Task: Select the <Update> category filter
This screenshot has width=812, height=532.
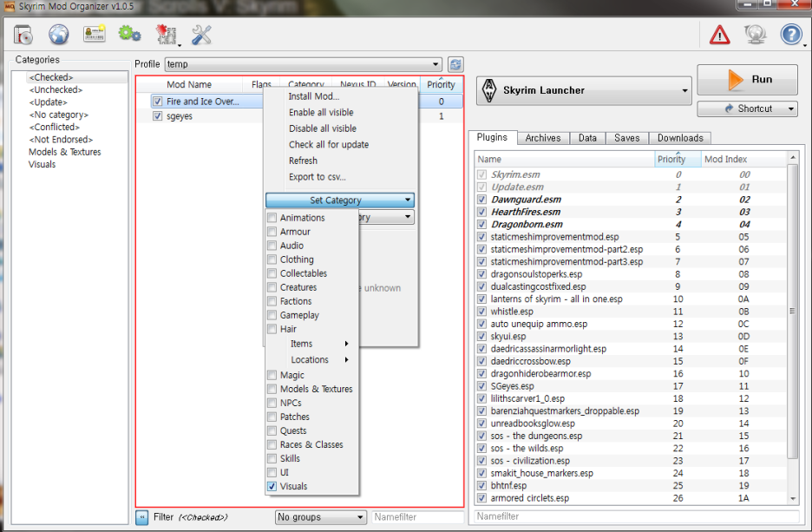Action: pos(49,102)
